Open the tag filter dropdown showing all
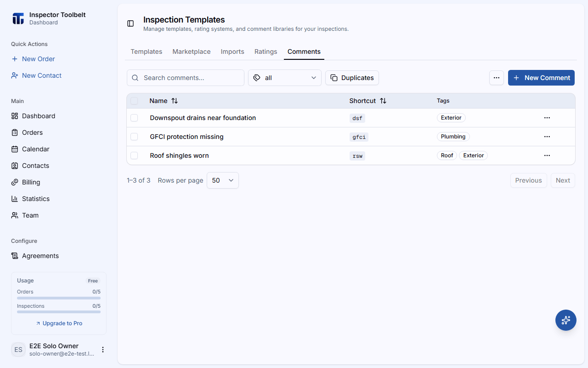The width and height of the screenshot is (588, 368). click(285, 78)
